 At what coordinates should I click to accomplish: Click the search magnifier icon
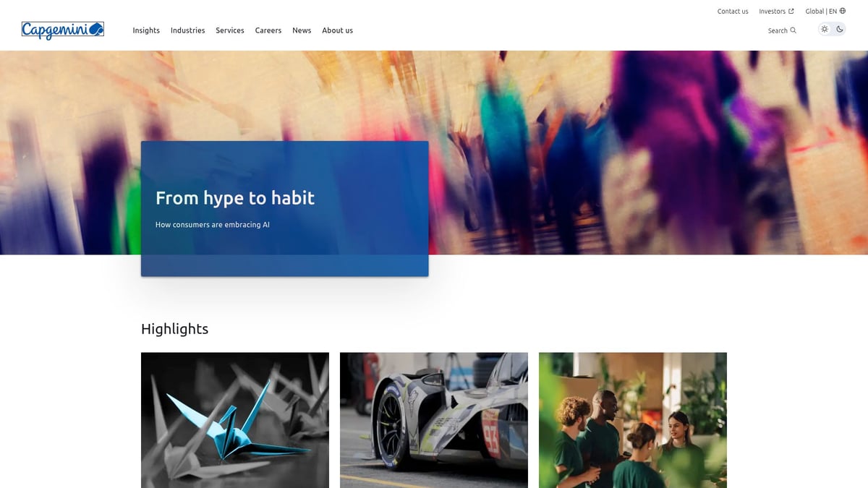(793, 30)
